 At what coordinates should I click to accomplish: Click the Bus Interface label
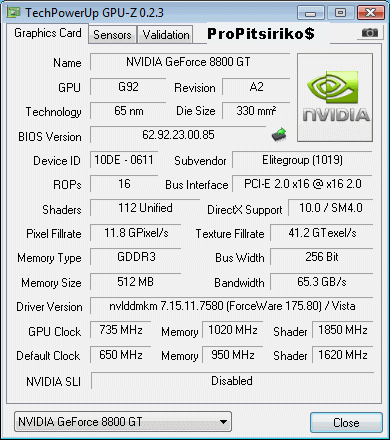pyautogui.click(x=197, y=185)
